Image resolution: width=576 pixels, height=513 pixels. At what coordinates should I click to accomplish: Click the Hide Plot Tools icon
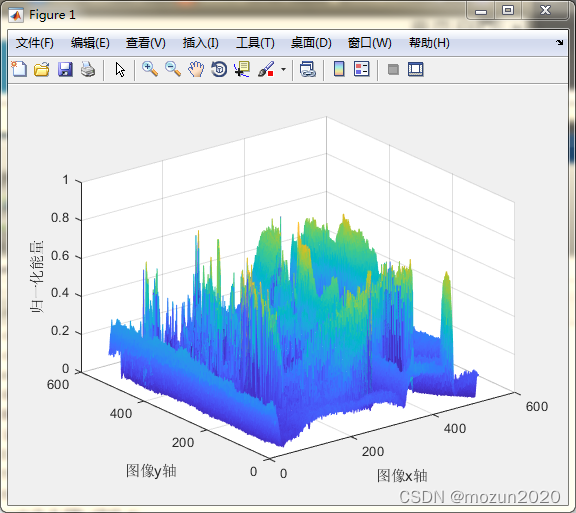pyautogui.click(x=393, y=69)
